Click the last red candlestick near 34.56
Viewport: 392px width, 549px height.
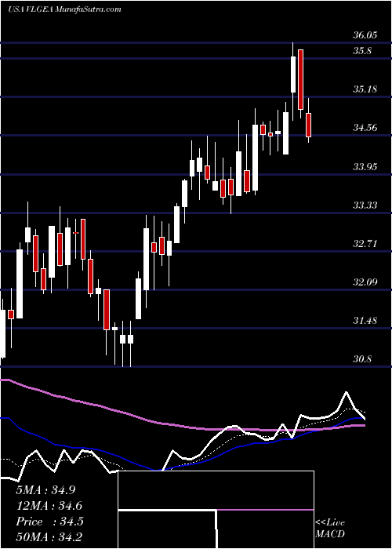308,125
